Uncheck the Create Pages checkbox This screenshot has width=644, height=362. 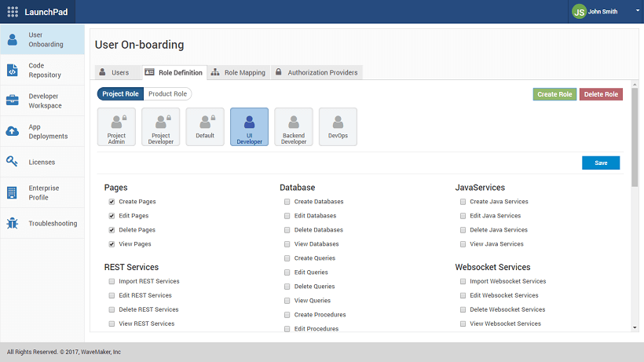coord(112,202)
